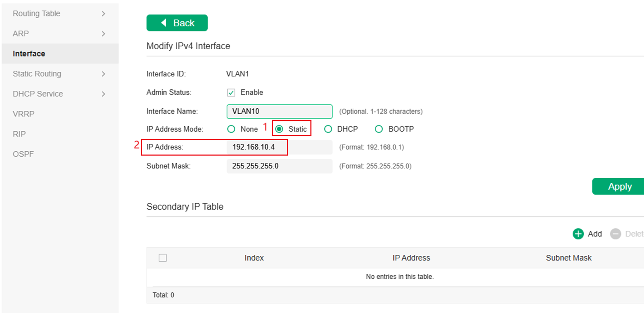Expand the DHCP Service chevron
This screenshot has height=313, width=644.
click(103, 94)
